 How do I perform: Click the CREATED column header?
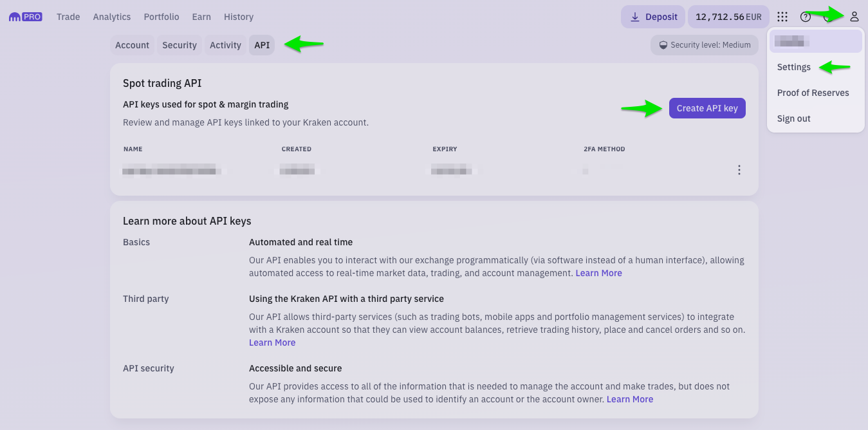click(296, 149)
